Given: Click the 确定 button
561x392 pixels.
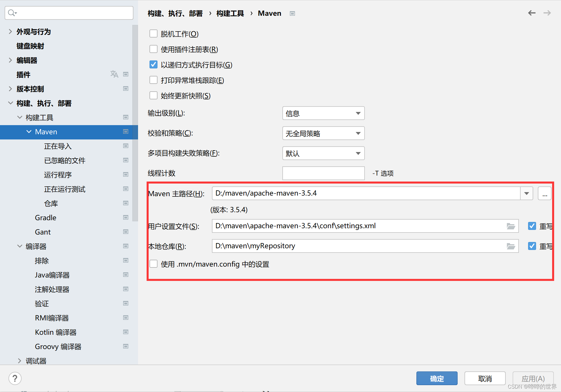Looking at the screenshot, I should 436,379.
